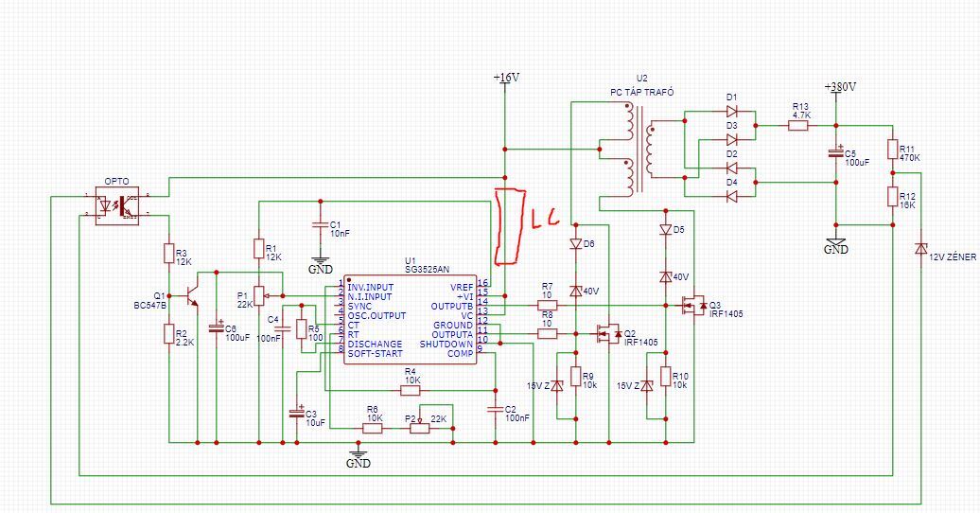The height and width of the screenshot is (513, 980).
Task: Select capacitor C4 100nF symbol
Action: (x=283, y=327)
